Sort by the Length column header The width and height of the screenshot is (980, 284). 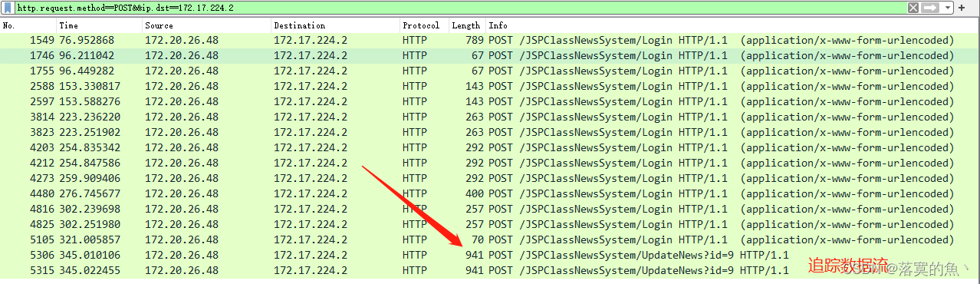467,25
